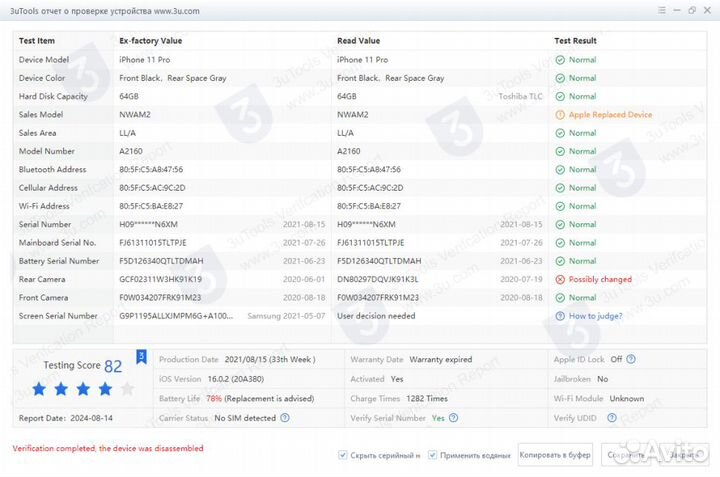The width and height of the screenshot is (720, 477).
Task: Click the blue 3uTools bookmark badge
Action: pos(141,357)
